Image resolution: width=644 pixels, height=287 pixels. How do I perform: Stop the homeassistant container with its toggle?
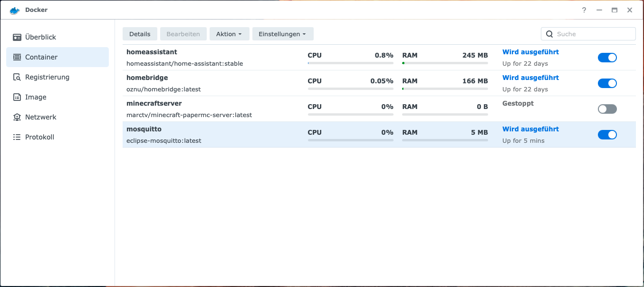pos(607,57)
